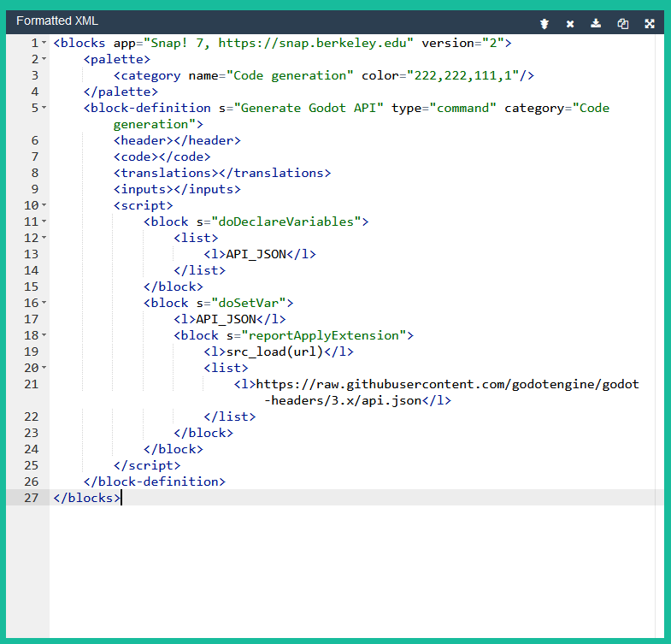Click the API_JSON text on line 17
671x644 pixels.
pos(226,319)
